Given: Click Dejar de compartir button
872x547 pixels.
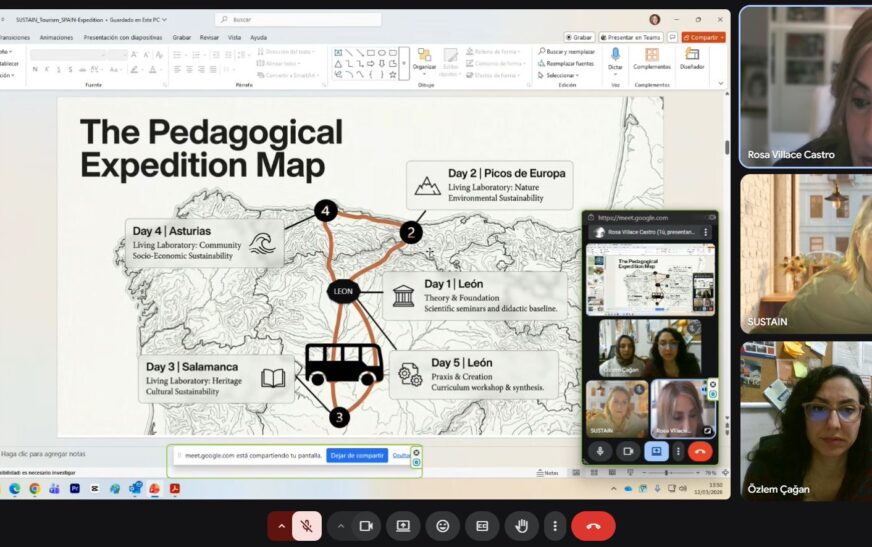Looking at the screenshot, I should (357, 455).
